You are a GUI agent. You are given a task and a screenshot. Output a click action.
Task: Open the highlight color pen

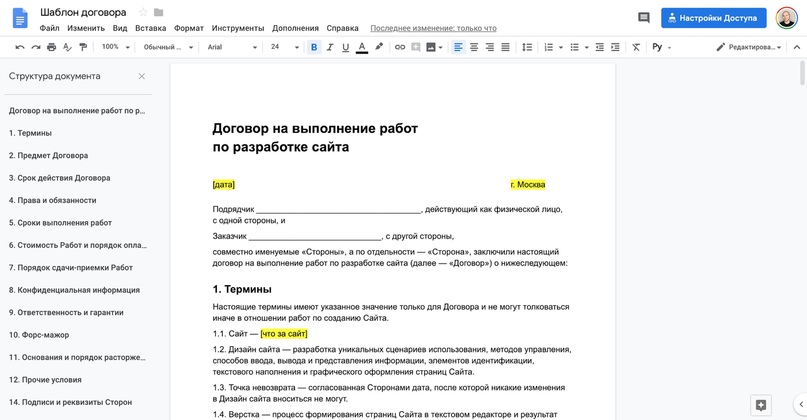click(x=379, y=47)
